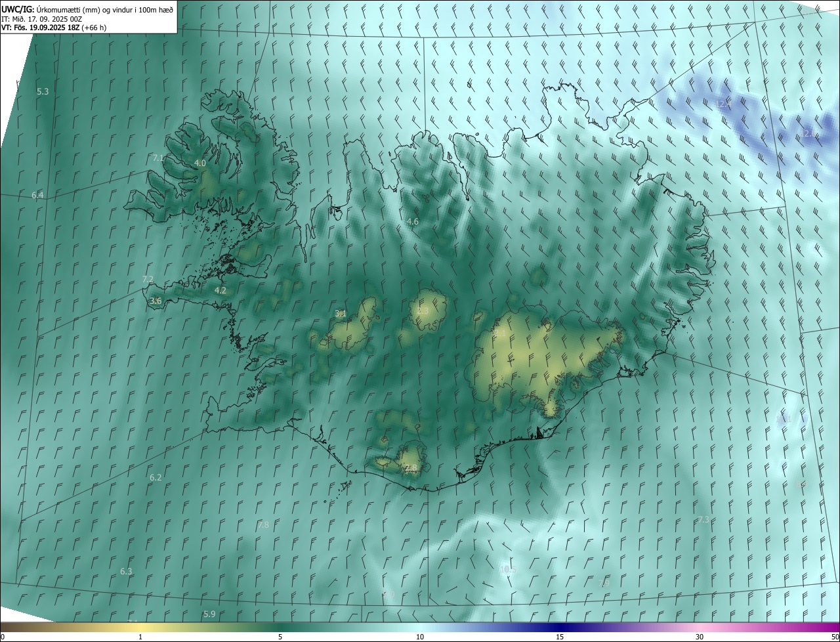Viewport: 840px width, 642px height.
Task: Click the 'IT: Mið. 17. 09. 2025 00Z' line
Action: [41, 18]
